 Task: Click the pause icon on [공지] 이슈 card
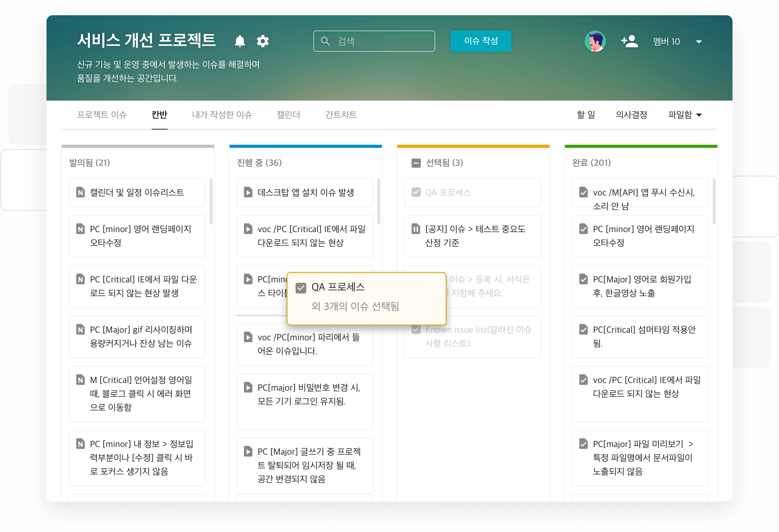coord(416,229)
